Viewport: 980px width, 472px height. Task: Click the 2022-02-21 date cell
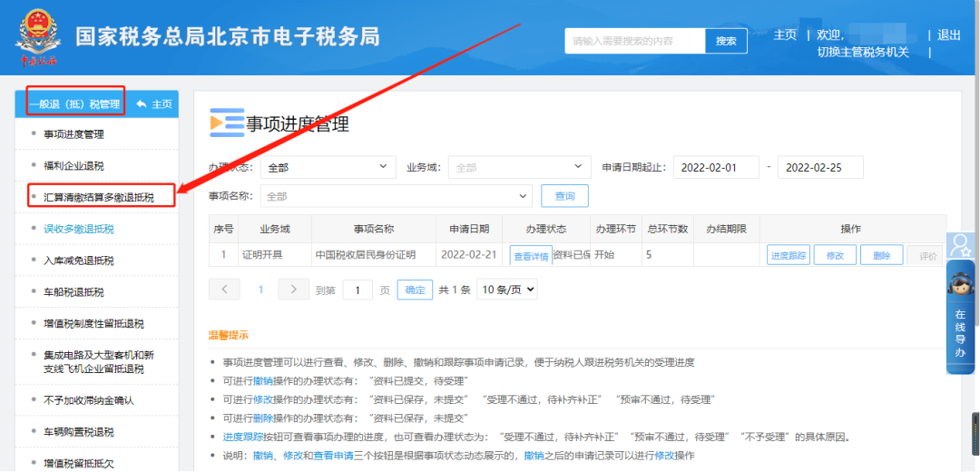(469, 255)
